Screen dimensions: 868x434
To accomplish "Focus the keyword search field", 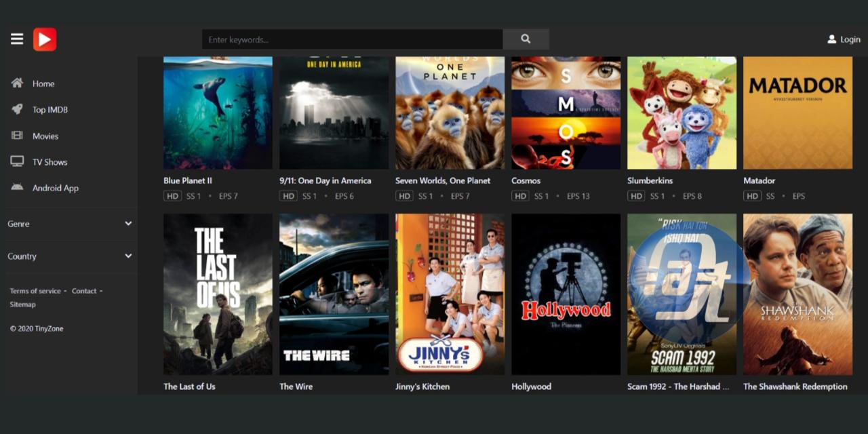I will click(353, 39).
